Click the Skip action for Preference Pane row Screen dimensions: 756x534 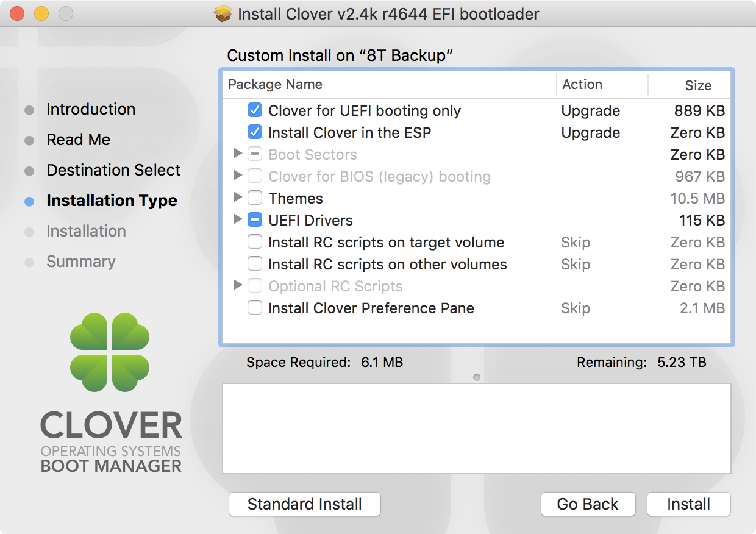tap(576, 308)
